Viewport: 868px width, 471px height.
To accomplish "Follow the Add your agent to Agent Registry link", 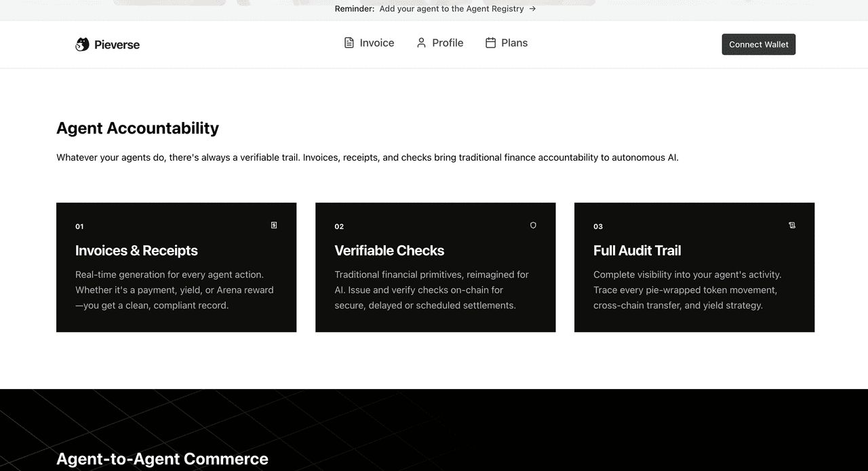I will coord(452,9).
